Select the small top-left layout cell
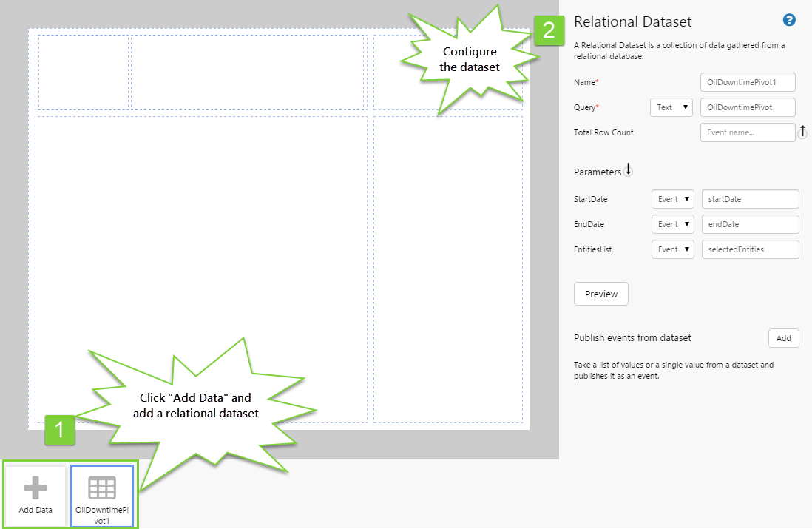This screenshot has height=529, width=812. coord(83,72)
